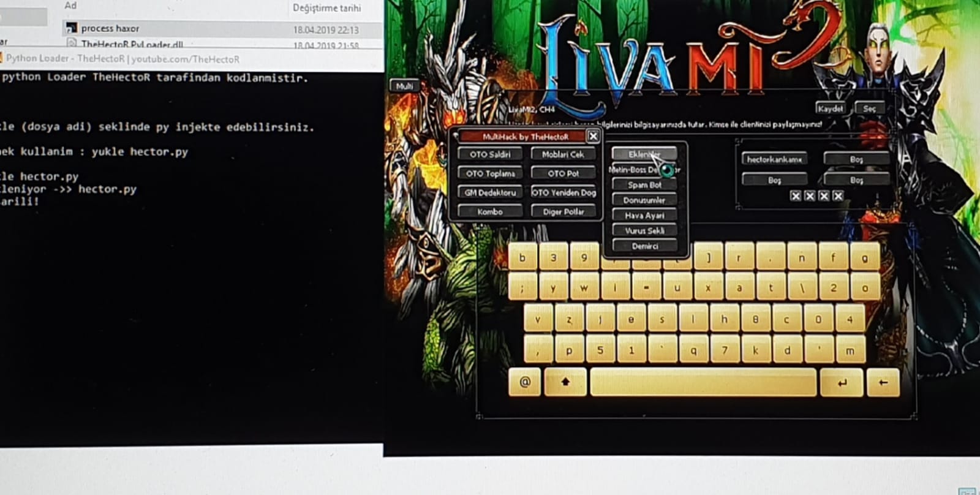
Task: Tap the z key
Action: coord(569,319)
